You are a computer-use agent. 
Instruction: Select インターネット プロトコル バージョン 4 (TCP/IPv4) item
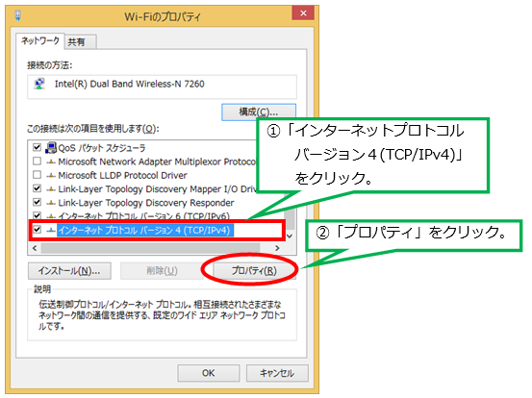pyautogui.click(x=145, y=230)
